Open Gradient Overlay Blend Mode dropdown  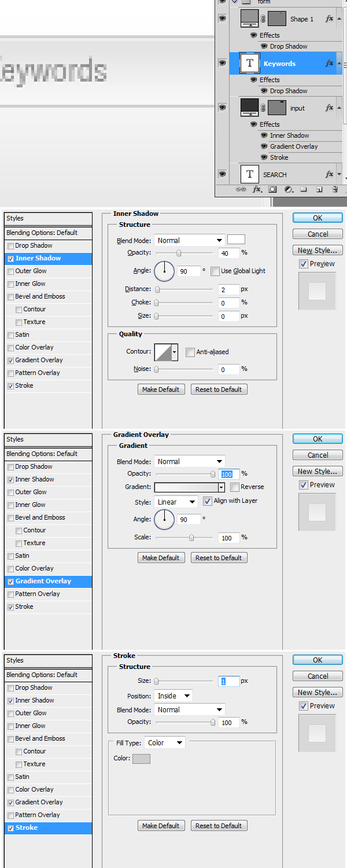(190, 461)
